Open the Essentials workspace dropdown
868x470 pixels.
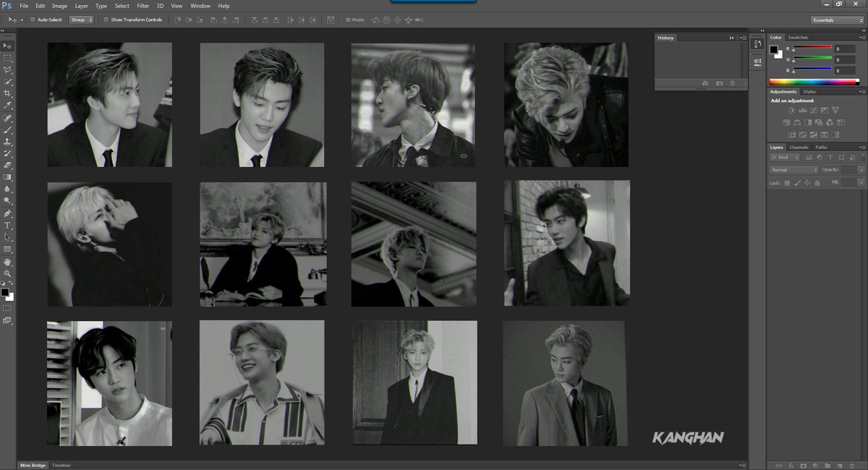point(837,20)
